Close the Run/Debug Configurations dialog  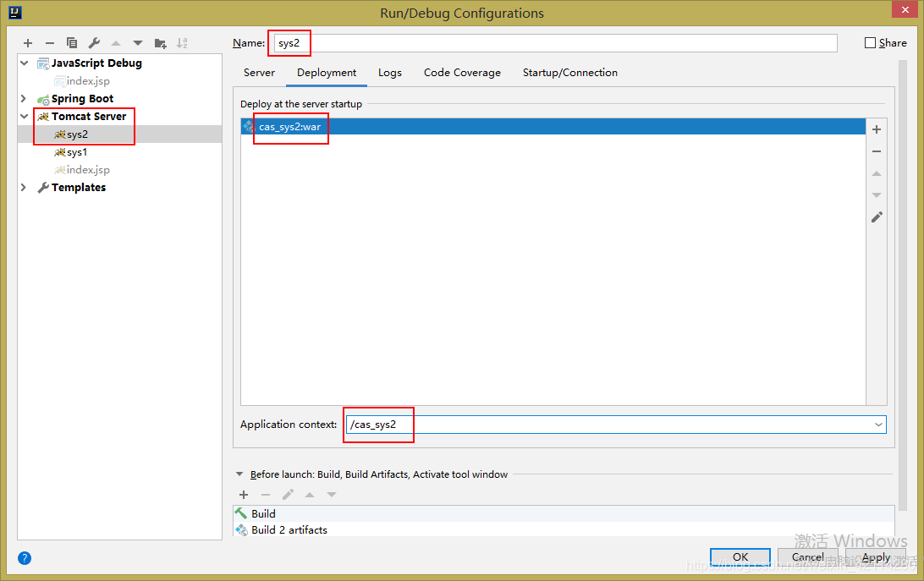[905, 8]
